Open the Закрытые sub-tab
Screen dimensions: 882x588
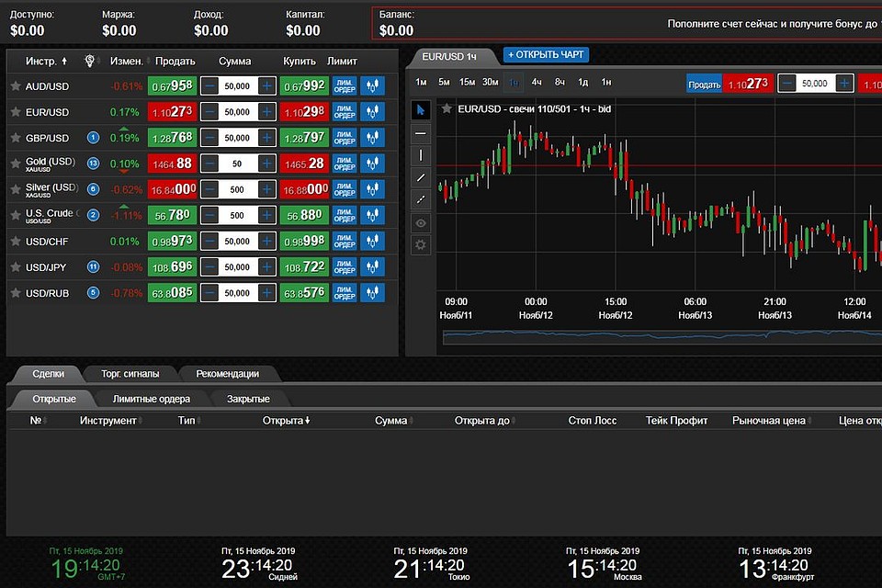[248, 399]
